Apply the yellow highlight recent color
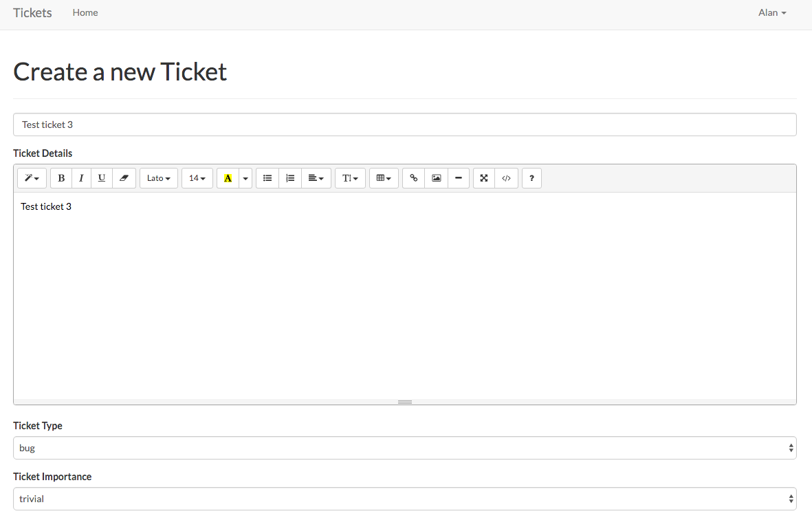 pyautogui.click(x=228, y=178)
